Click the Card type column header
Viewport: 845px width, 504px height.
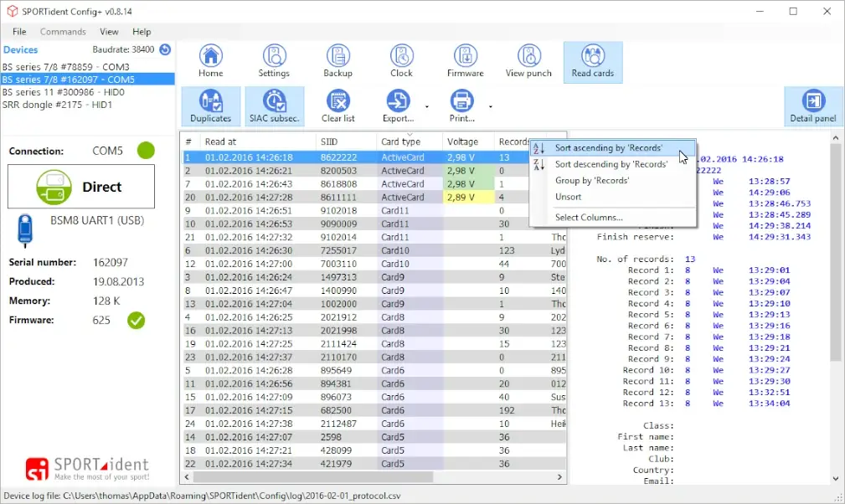[400, 141]
